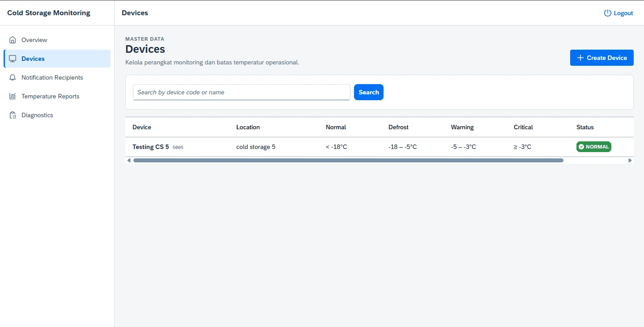Image resolution: width=644 pixels, height=327 pixels.
Task: Click the scrollbar's left arrow
Action: [x=129, y=160]
